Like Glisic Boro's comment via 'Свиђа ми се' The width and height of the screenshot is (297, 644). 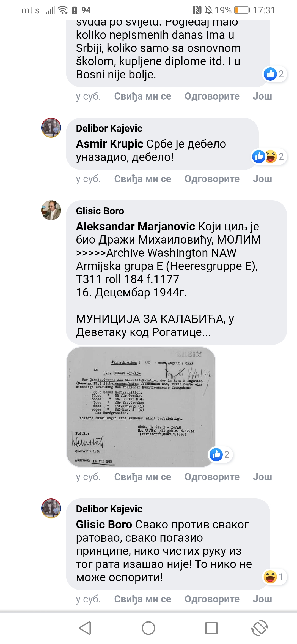143,477
